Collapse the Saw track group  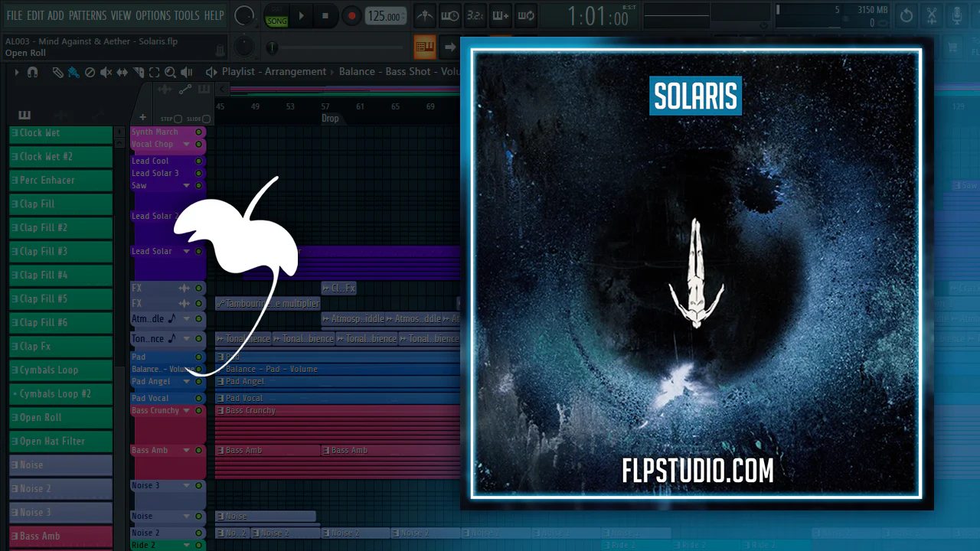click(186, 186)
